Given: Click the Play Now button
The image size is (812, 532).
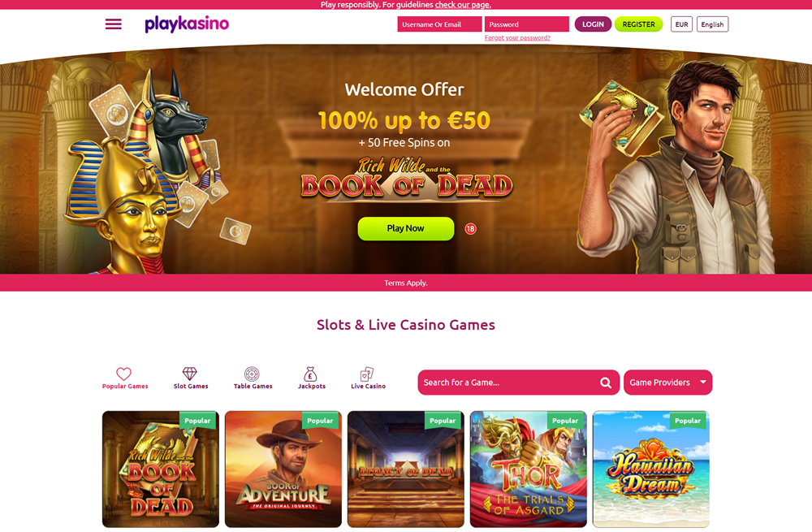Looking at the screenshot, I should click(x=406, y=228).
